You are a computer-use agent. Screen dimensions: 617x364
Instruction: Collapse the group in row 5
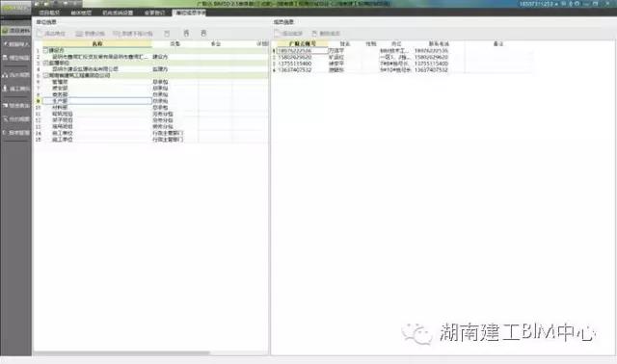point(45,75)
